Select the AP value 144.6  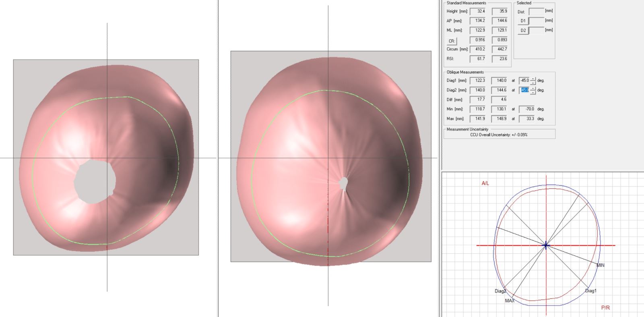pos(500,21)
